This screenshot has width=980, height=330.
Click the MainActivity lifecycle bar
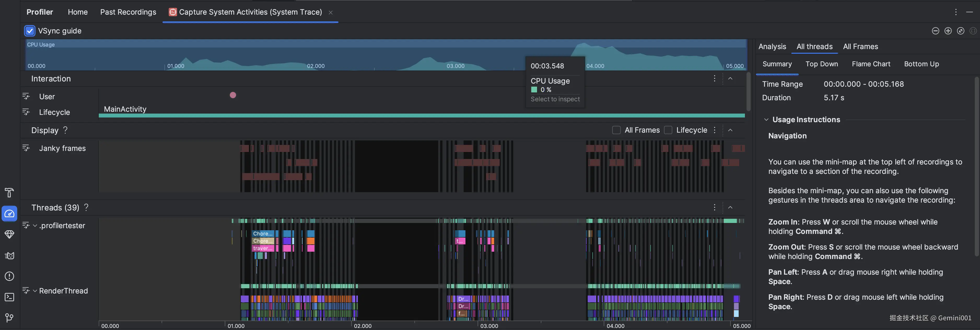(x=422, y=116)
